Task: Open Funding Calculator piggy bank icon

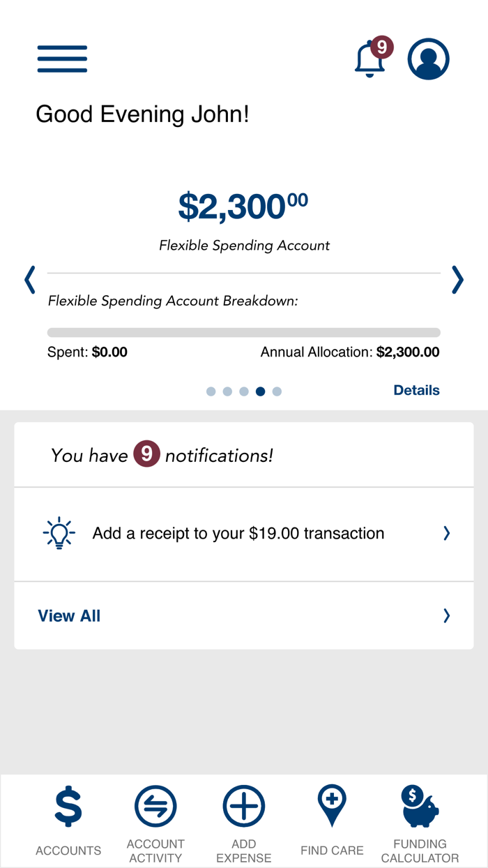Action: pyautogui.click(x=420, y=806)
